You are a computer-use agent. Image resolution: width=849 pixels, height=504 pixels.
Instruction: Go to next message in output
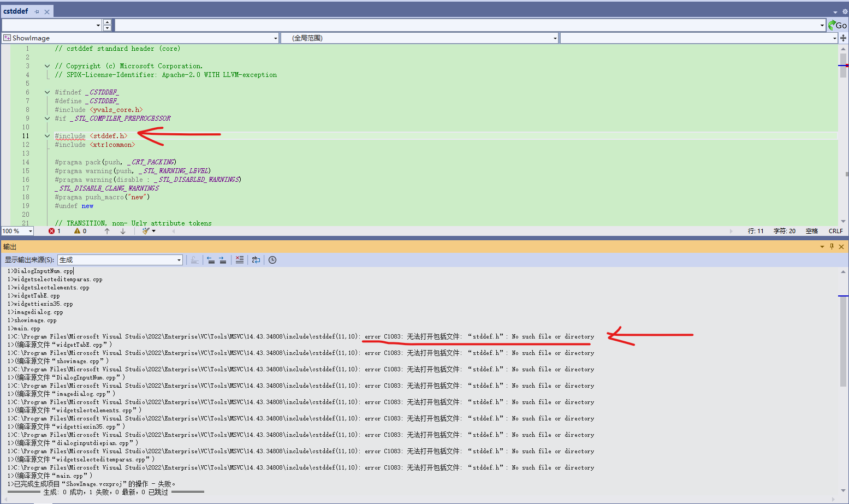coord(223,260)
